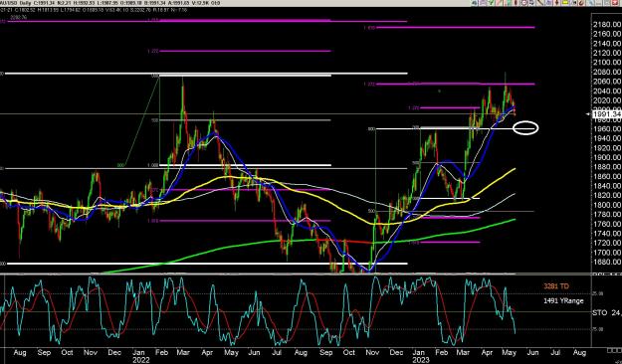Click the green checkmark-style toolbar icon
The image size is (622, 364).
tap(491, 2)
